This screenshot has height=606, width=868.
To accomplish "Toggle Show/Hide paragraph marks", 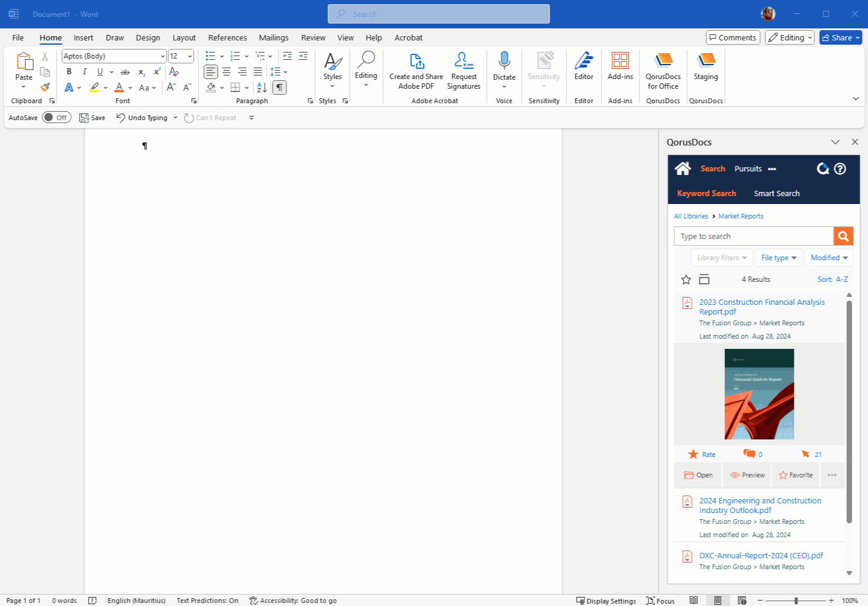I will coord(279,88).
